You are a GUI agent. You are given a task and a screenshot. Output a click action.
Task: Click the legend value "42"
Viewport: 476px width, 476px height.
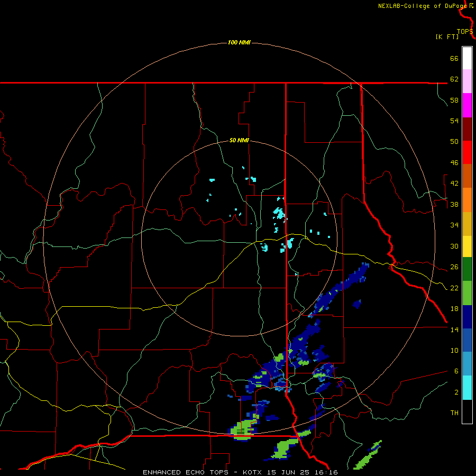[454, 184]
